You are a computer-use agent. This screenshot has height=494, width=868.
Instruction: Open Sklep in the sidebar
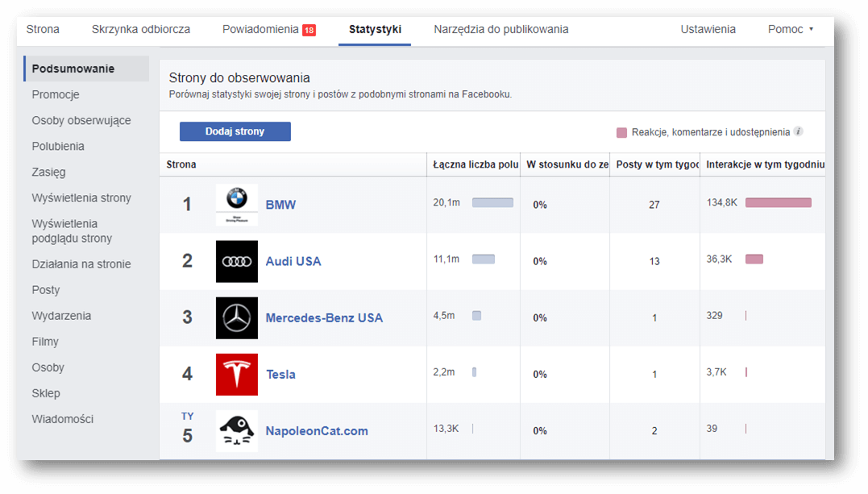pyautogui.click(x=46, y=393)
